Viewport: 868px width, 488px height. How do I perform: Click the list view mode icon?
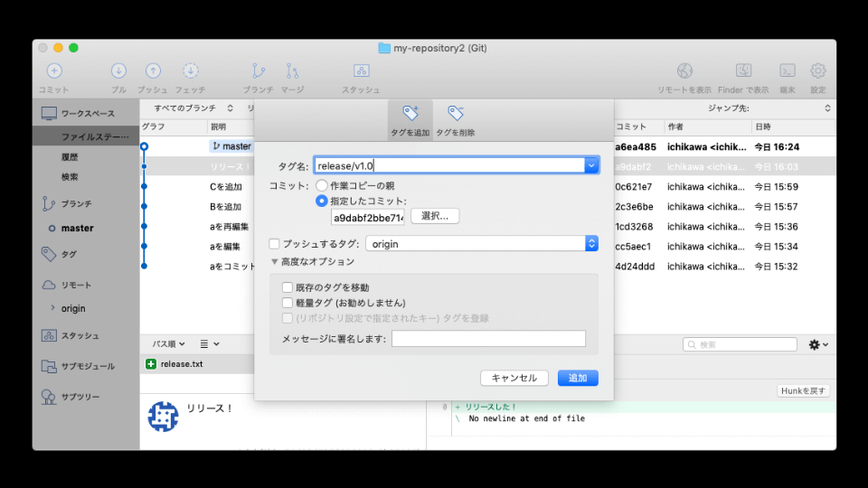point(209,344)
